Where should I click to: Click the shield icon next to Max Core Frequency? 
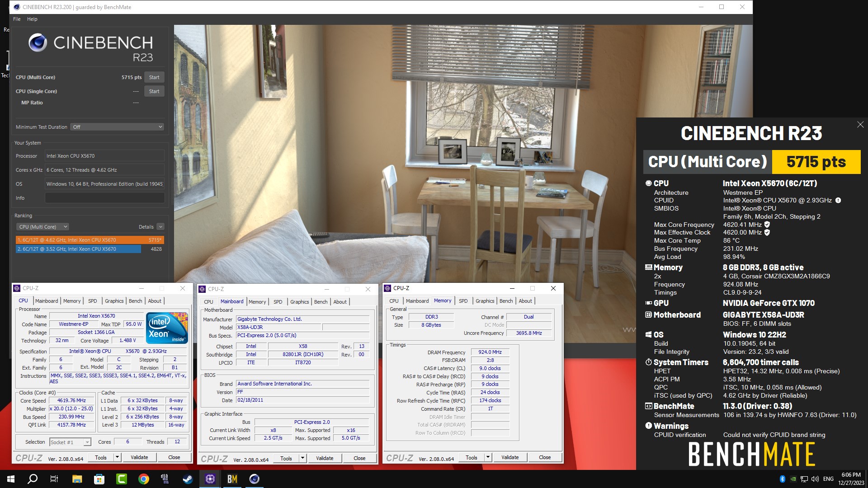[x=767, y=225]
